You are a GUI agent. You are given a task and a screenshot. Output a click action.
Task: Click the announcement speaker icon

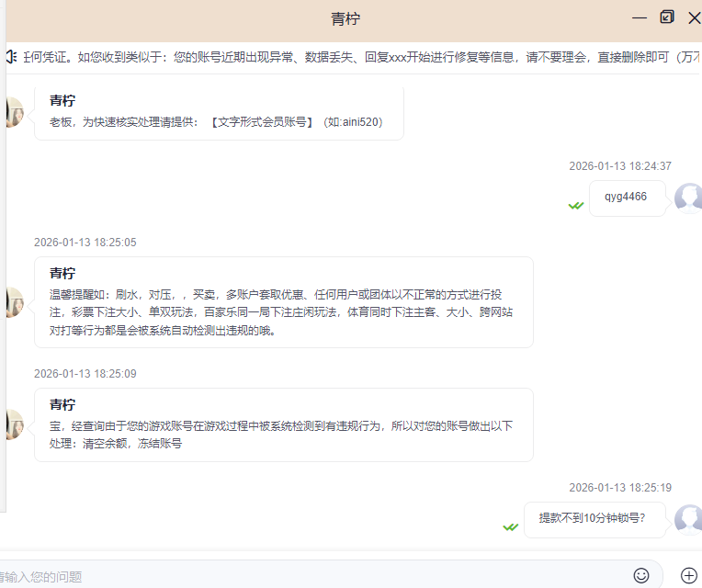click(x=11, y=57)
